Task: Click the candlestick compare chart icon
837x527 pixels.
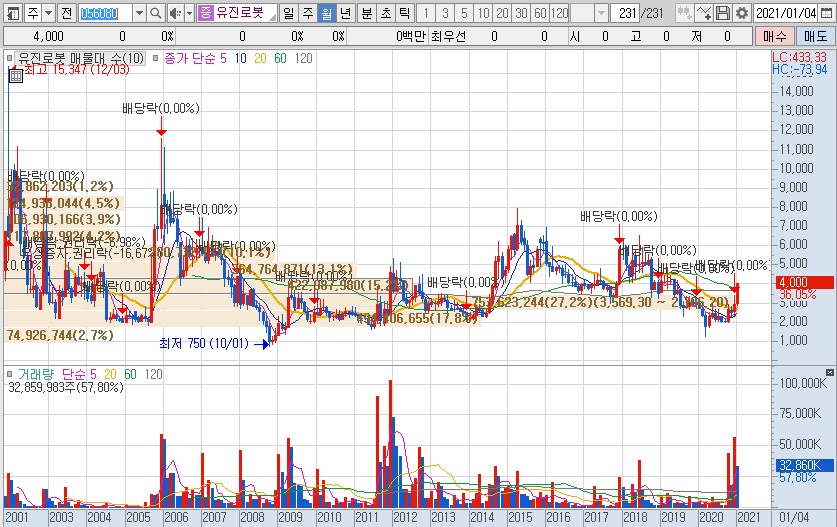Action: (684, 13)
